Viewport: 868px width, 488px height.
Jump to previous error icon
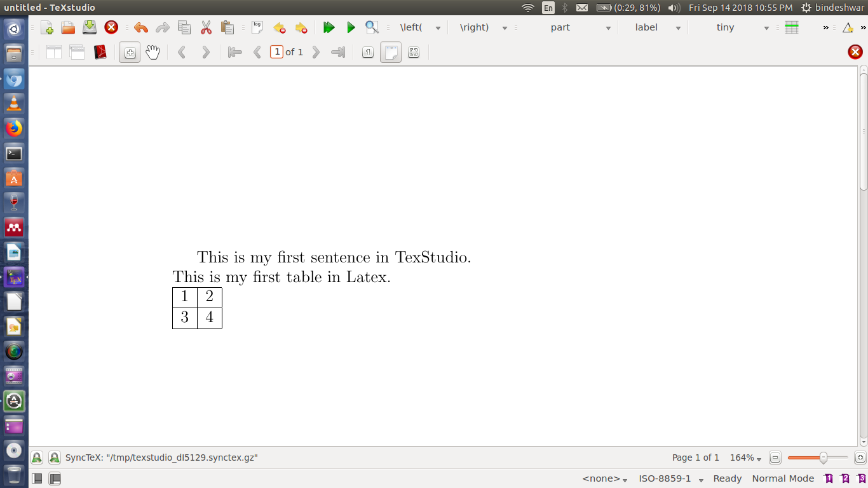pyautogui.click(x=279, y=27)
